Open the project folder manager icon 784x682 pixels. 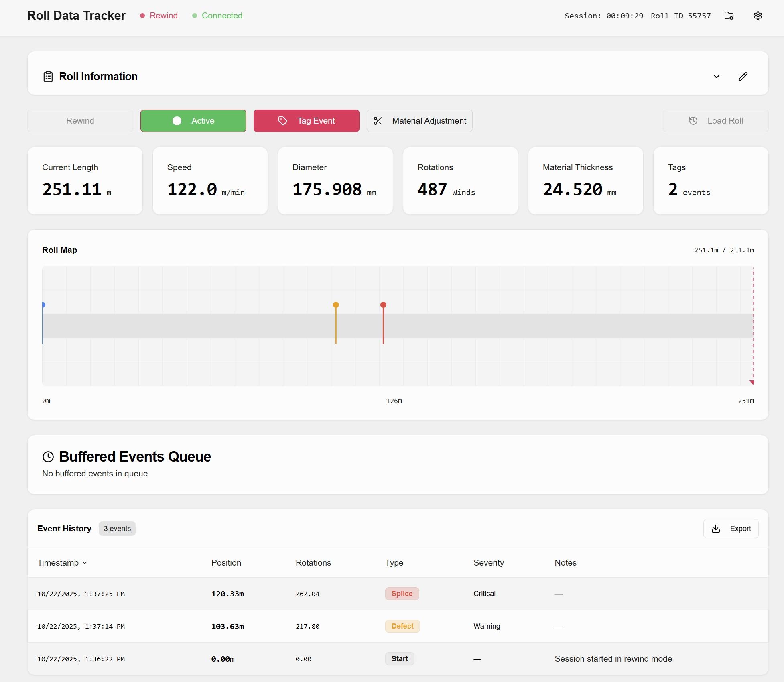[x=729, y=16]
